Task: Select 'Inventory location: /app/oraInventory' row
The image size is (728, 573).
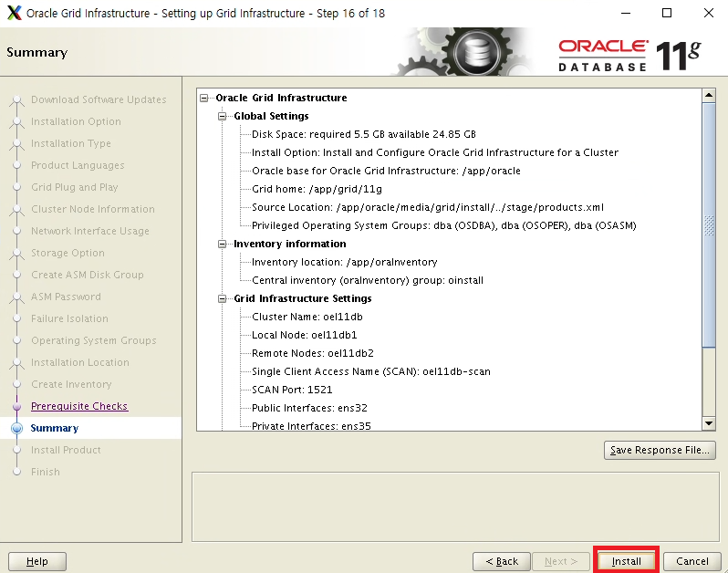Action: 344,262
